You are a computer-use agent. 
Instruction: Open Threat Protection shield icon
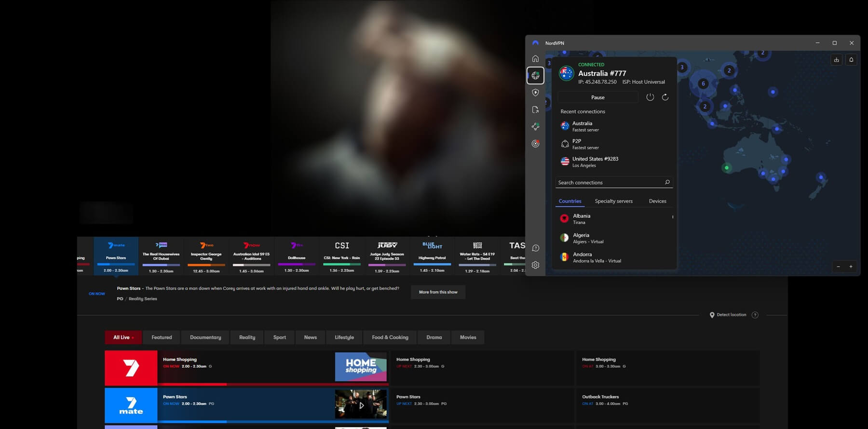click(x=535, y=93)
